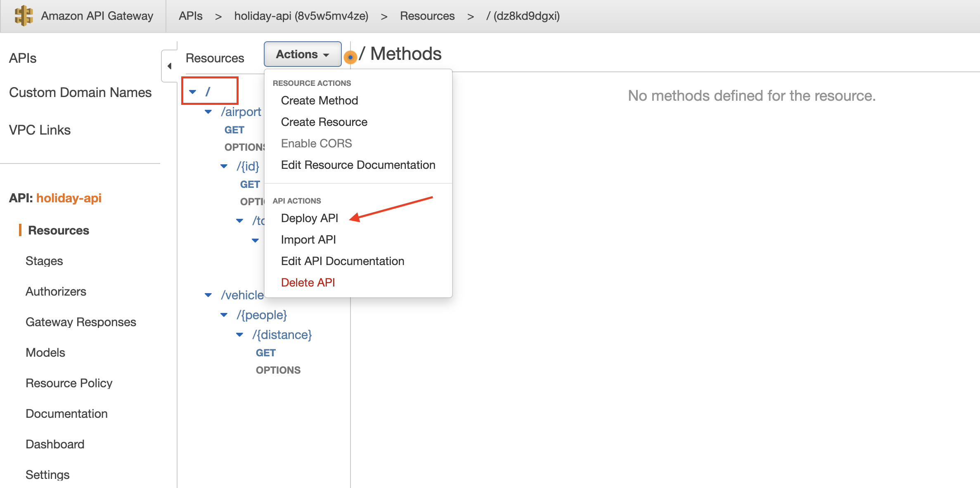Viewport: 980px width, 488px height.
Task: Choose Create Method in Resource Actions
Action: click(319, 100)
